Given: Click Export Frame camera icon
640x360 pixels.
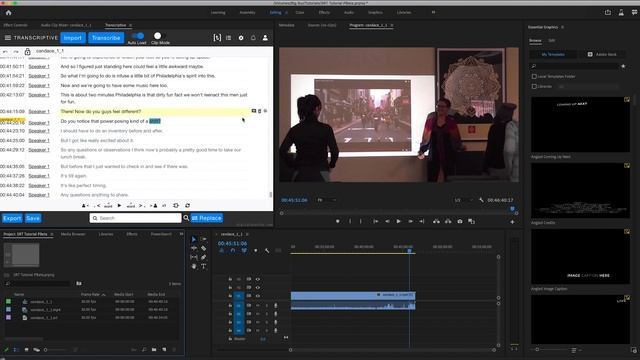Looking at the screenshot, I should click(x=460, y=221).
